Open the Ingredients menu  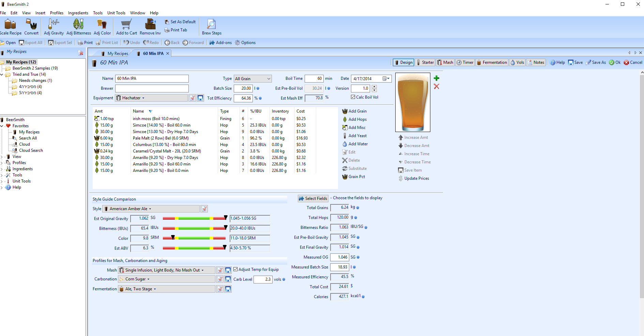point(78,13)
